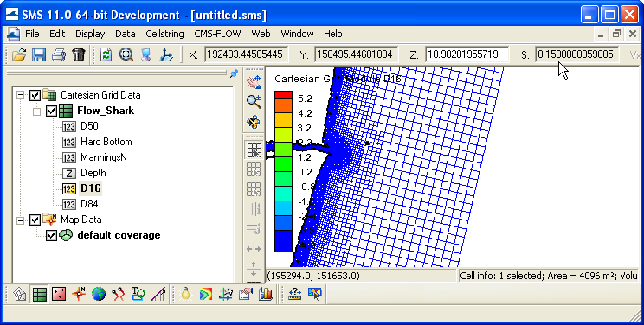
Task: Collapse the Cartesian Grid Data tree node
Action: click(x=20, y=95)
